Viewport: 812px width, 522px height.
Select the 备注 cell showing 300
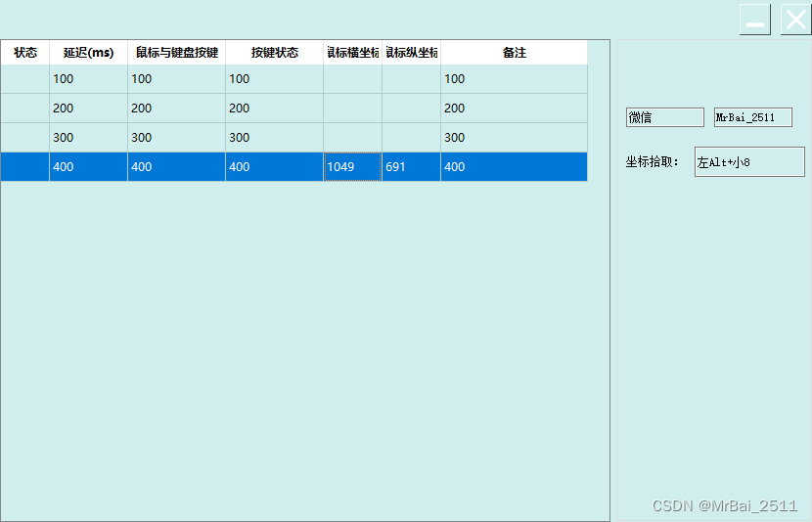pyautogui.click(x=515, y=138)
